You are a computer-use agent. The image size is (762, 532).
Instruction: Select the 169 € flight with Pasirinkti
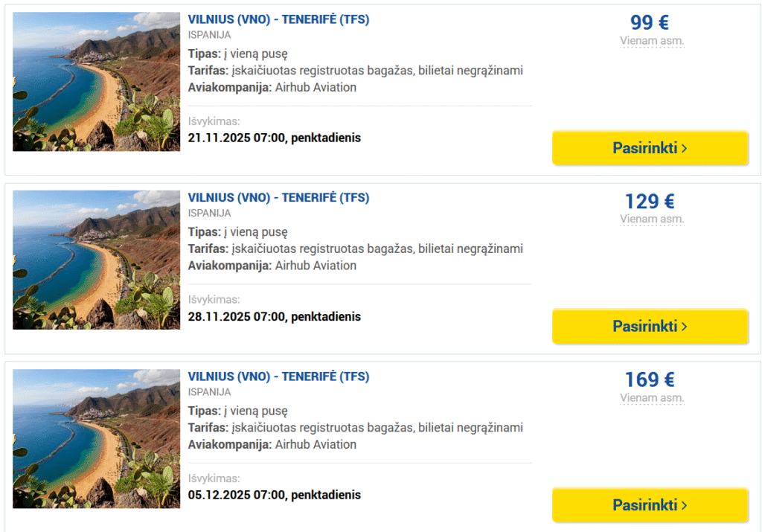(x=650, y=505)
